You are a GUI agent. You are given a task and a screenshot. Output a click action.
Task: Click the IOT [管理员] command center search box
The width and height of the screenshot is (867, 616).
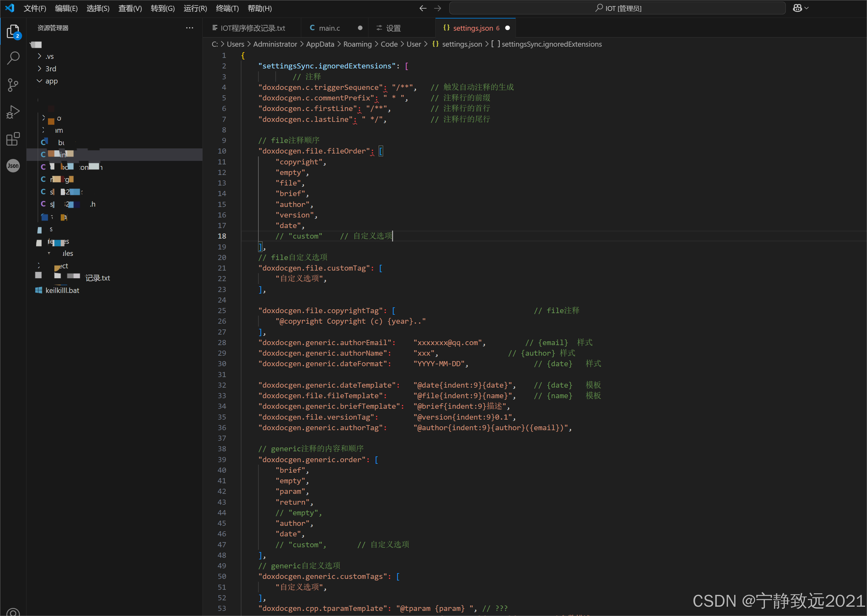(617, 8)
